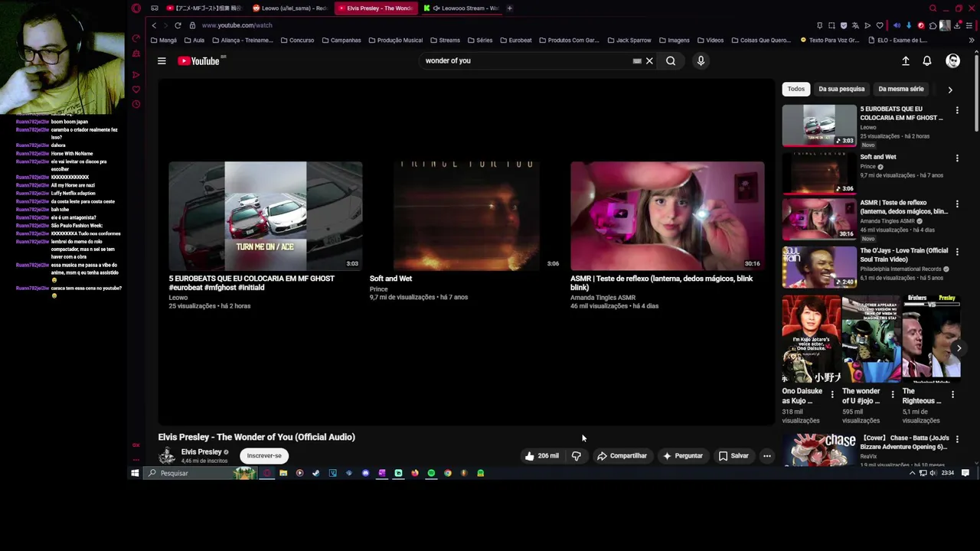This screenshot has height=551, width=980.
Task: Open The O'Jays Love Train sidebar thumbnail
Action: pyautogui.click(x=819, y=266)
